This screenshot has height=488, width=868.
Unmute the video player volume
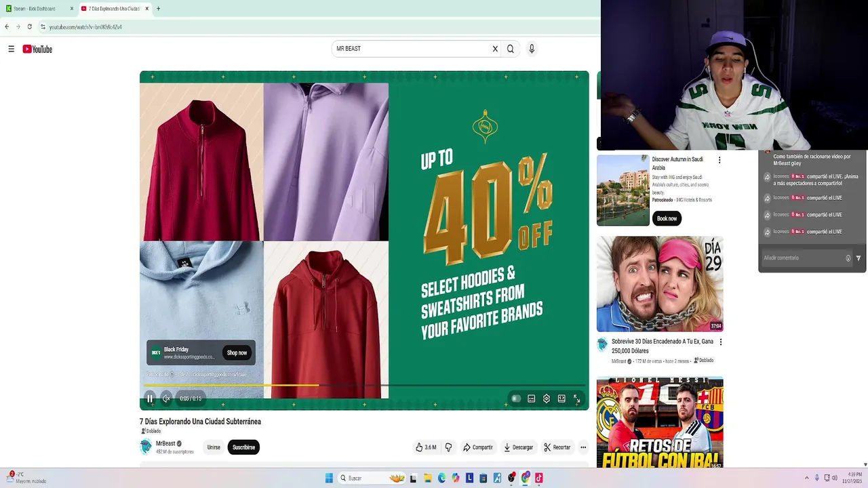click(166, 399)
